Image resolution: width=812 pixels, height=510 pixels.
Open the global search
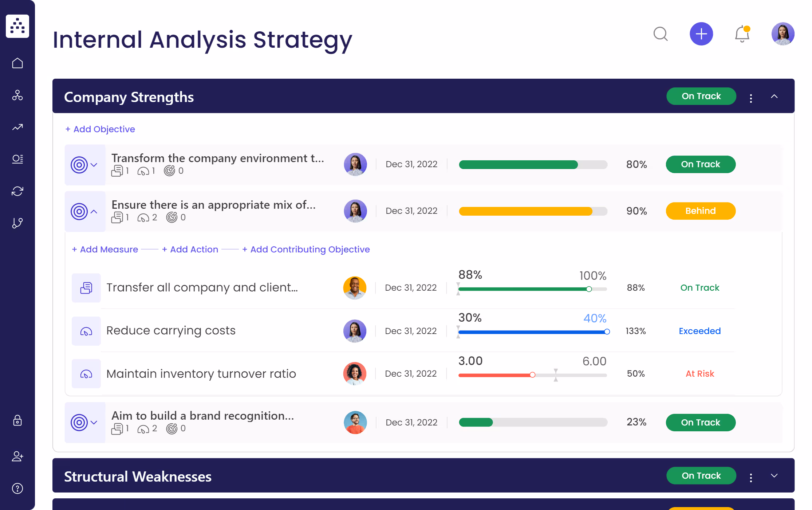[x=661, y=34]
